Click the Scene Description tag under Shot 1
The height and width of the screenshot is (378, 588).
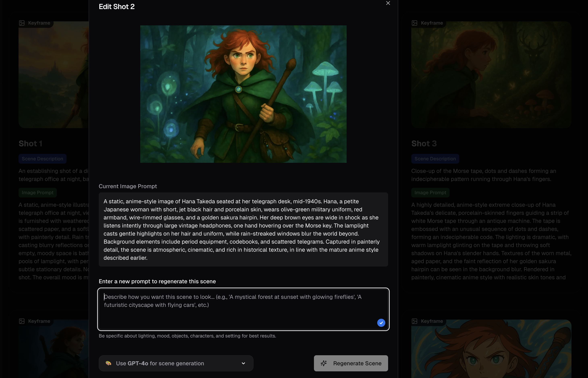click(x=43, y=159)
